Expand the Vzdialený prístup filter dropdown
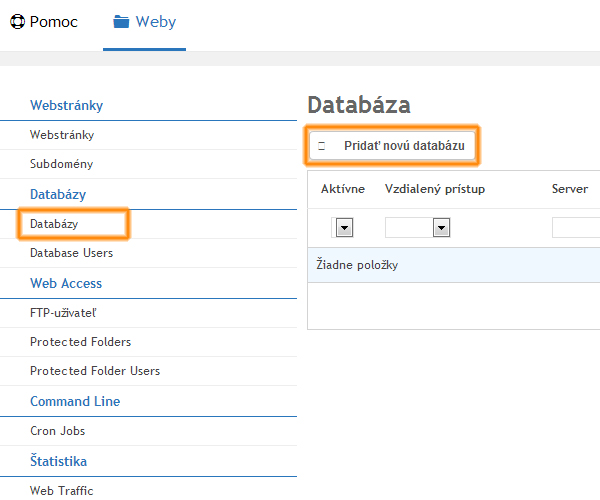The width and height of the screenshot is (600, 500). point(441,228)
